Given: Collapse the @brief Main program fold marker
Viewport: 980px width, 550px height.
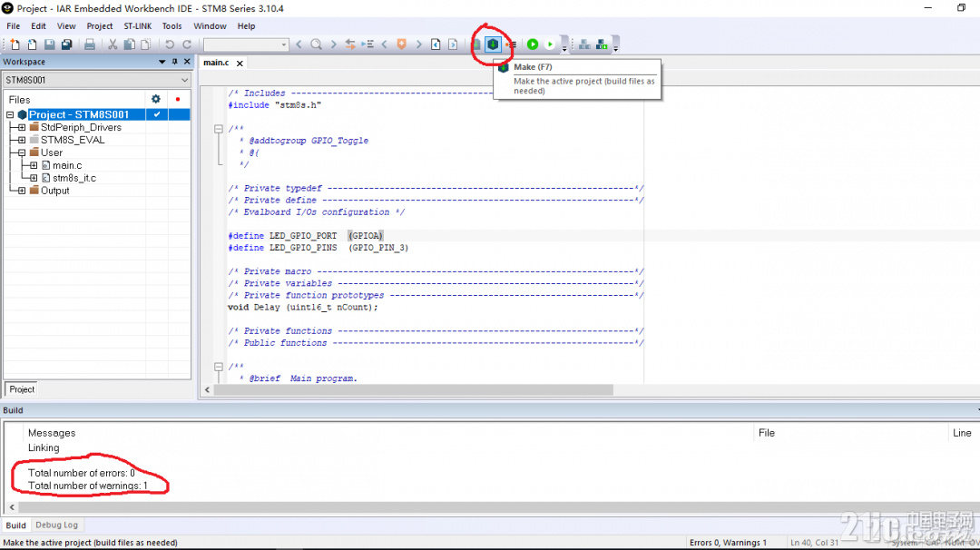Looking at the screenshot, I should [x=218, y=367].
